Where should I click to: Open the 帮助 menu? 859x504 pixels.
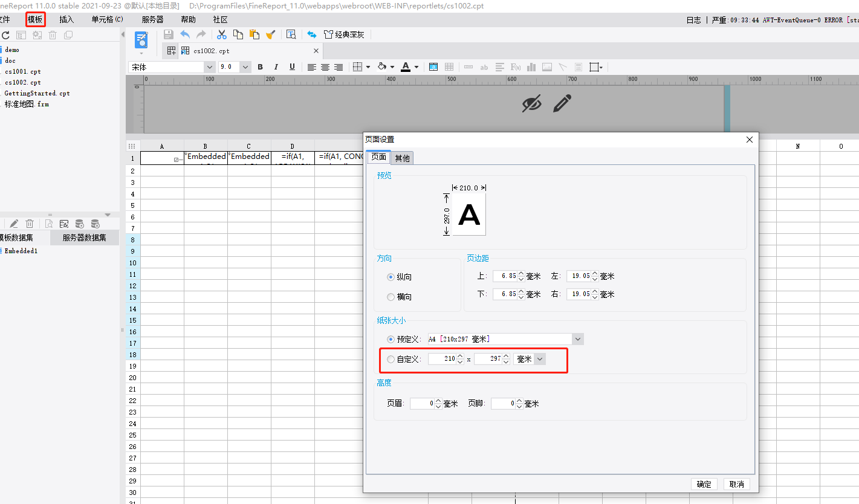click(x=188, y=19)
